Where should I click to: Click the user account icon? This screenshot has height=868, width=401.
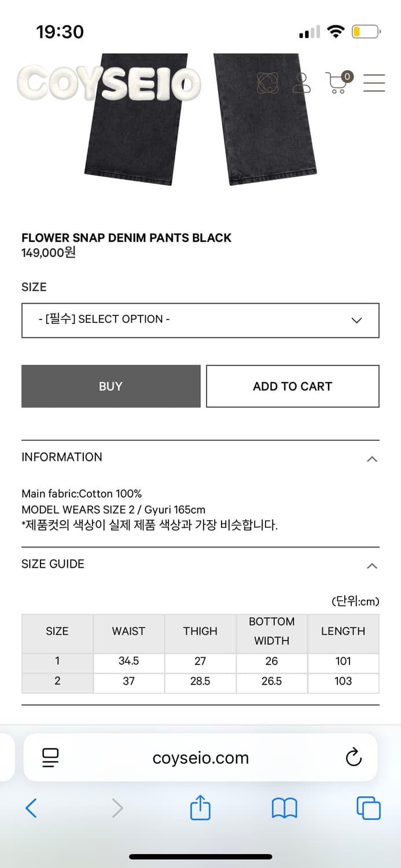tap(303, 83)
